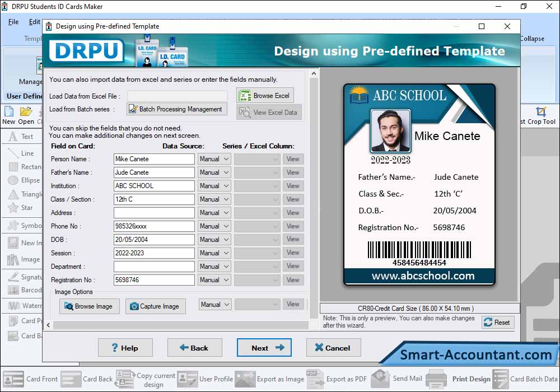Select the Barcode tool

24,290
